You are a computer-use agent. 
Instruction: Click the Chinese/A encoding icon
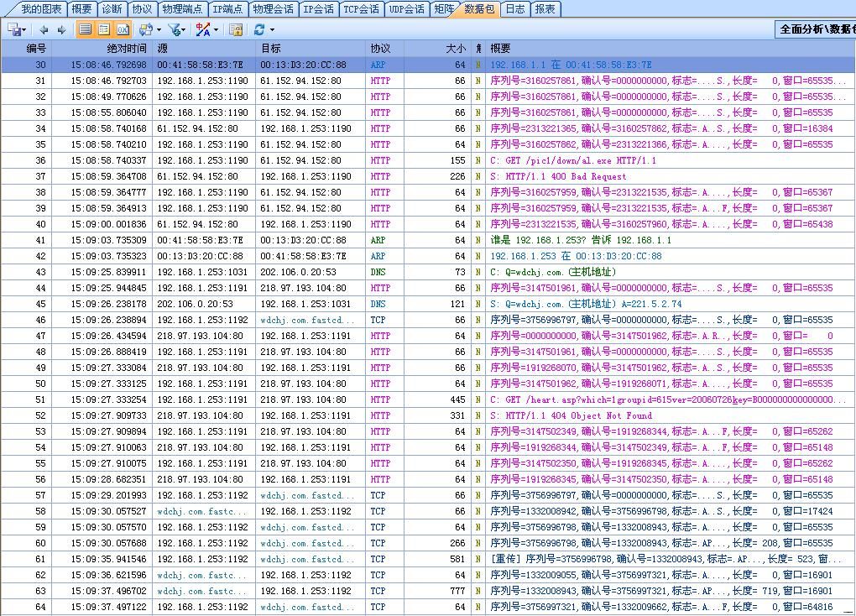[x=202, y=29]
